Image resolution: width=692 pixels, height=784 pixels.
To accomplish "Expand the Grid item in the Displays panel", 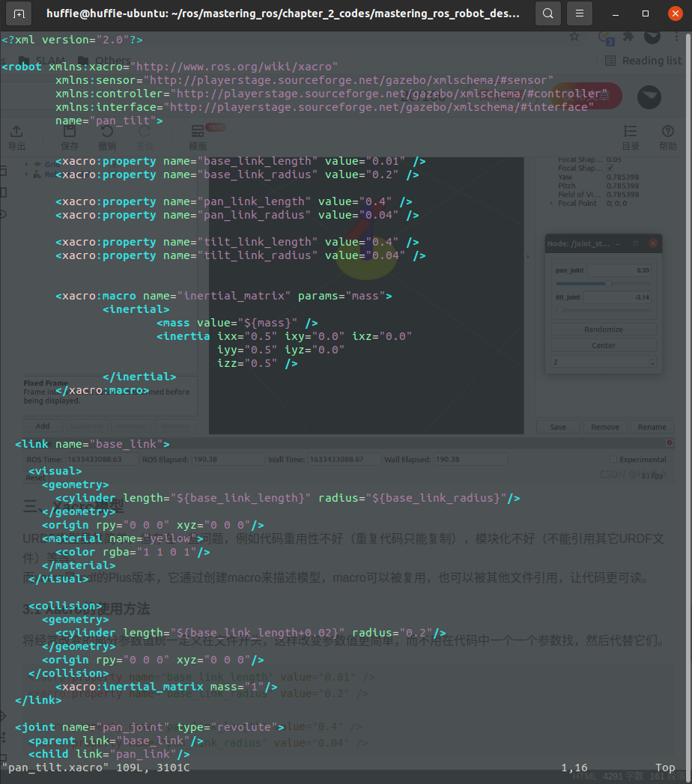I will click(27, 165).
